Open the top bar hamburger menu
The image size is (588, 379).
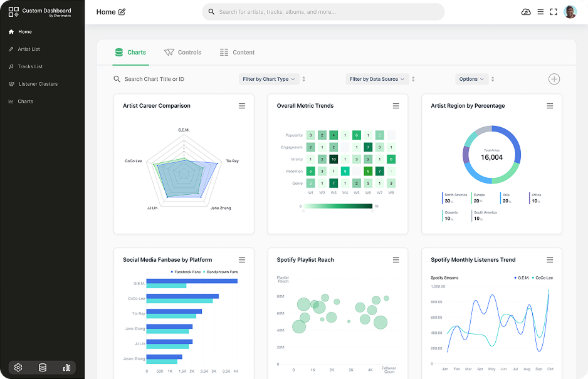(x=540, y=12)
